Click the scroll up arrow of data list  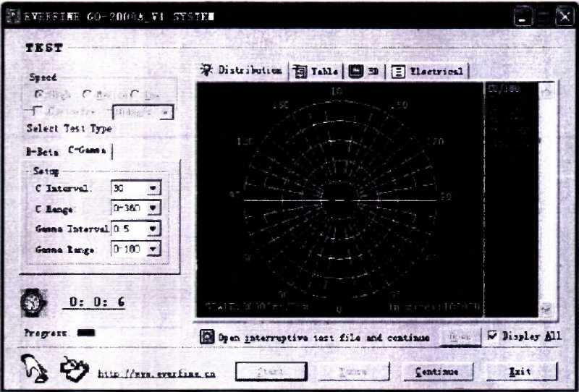tap(547, 92)
